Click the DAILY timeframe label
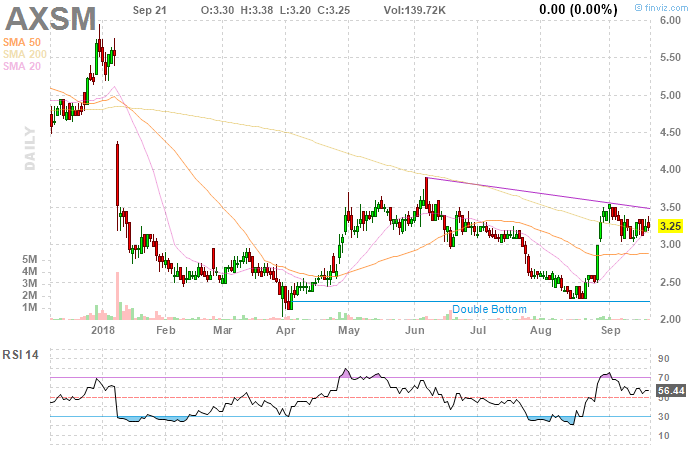Viewport: 700px width, 453px height. pyautogui.click(x=30, y=148)
